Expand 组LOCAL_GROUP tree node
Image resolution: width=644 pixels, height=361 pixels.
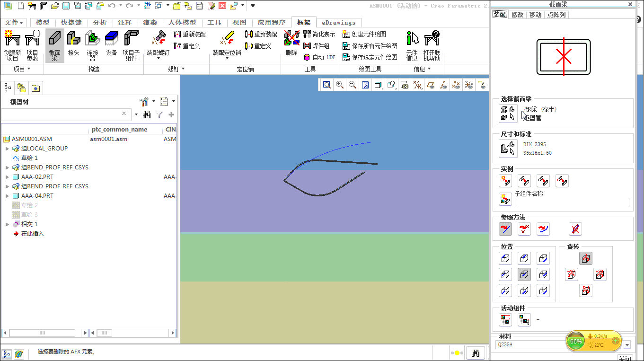pyautogui.click(x=7, y=149)
